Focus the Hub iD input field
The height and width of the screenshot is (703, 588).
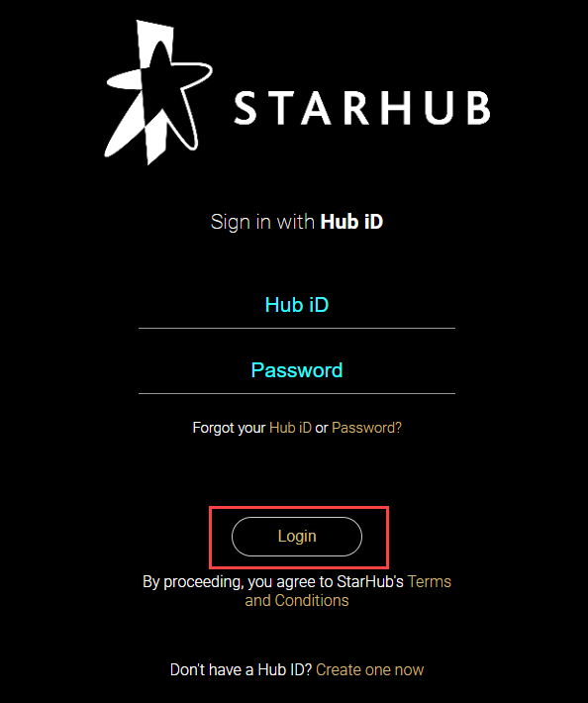click(x=297, y=305)
